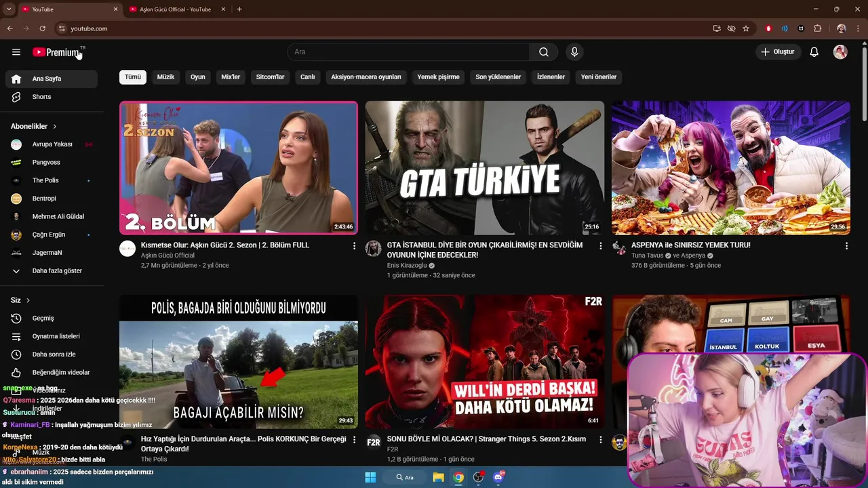Expand Abonelikler section chevron
Viewport: 868px width, 488px height.
55,127
